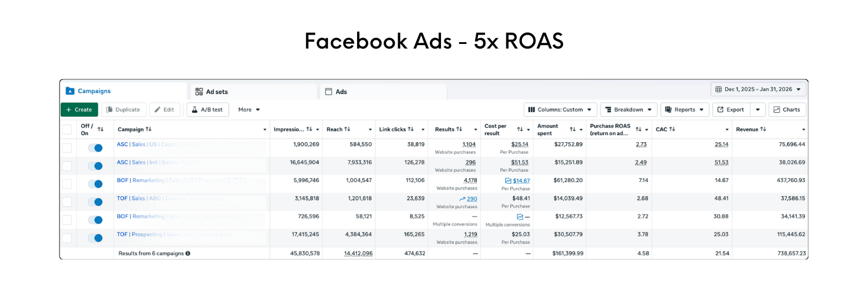
Task: Start an A/B test
Action: tap(208, 109)
